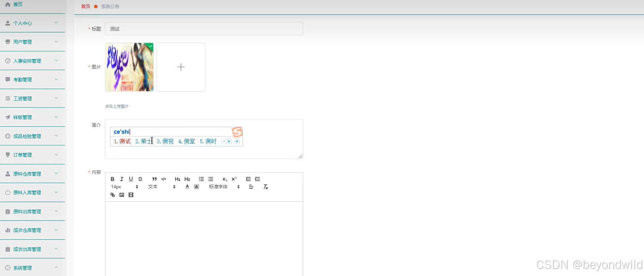
Task: Click the 标题 input field
Action: coord(204,29)
